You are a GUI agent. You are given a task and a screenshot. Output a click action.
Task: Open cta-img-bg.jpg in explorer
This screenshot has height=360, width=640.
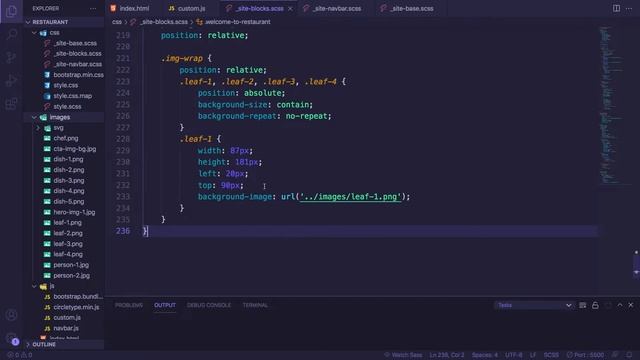tap(74, 149)
